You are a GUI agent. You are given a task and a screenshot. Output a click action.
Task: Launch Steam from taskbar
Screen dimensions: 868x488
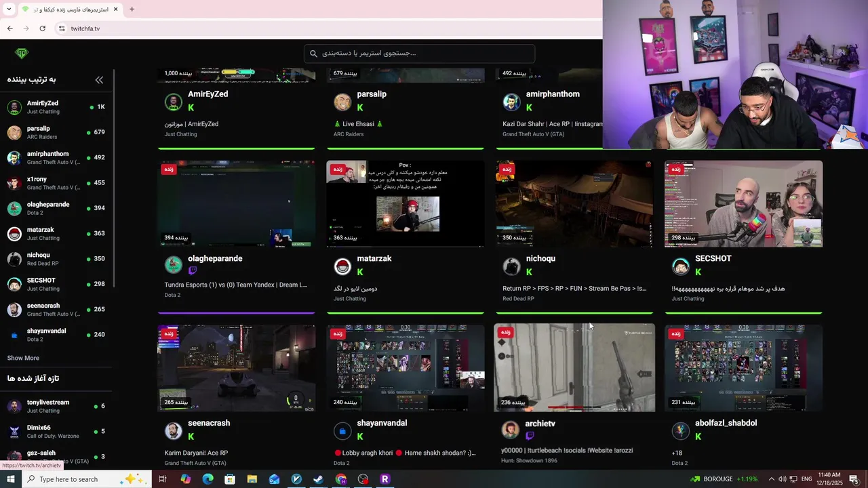point(318,479)
